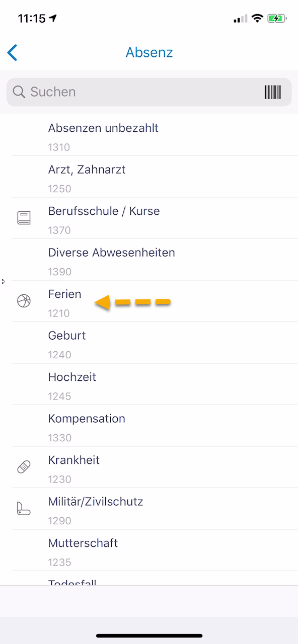Tap the bandage icon beside Krankheit
This screenshot has height=644, width=298.
pos(24,467)
